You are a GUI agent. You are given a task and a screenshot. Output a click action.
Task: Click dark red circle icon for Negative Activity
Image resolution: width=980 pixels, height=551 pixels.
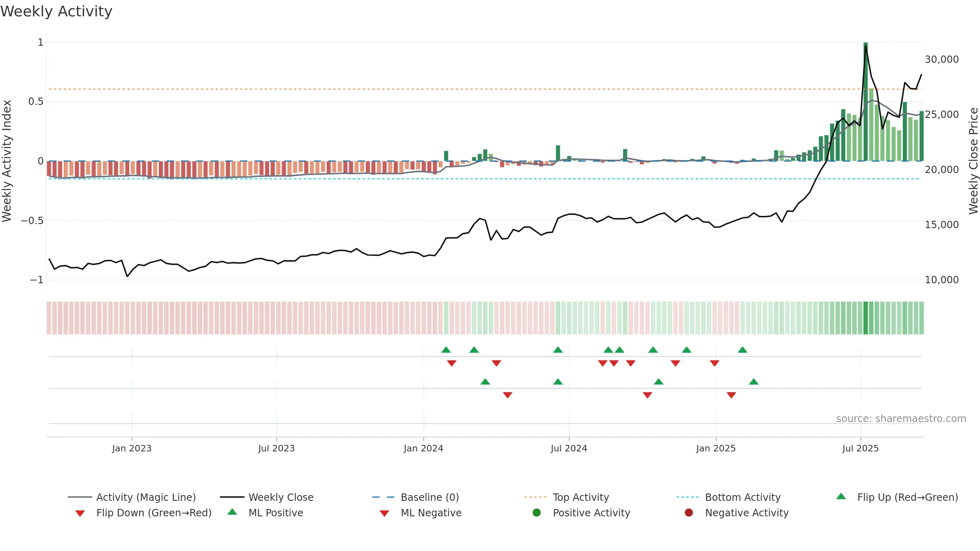pos(689,513)
